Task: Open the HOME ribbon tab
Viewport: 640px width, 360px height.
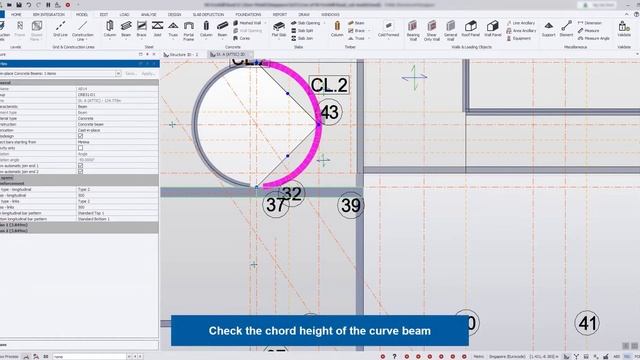Action: pyautogui.click(x=16, y=14)
